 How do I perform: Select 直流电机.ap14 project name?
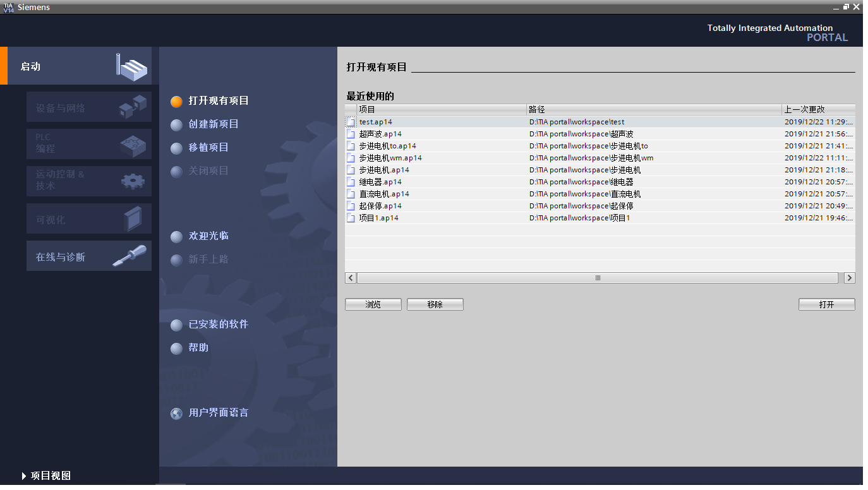click(x=384, y=194)
